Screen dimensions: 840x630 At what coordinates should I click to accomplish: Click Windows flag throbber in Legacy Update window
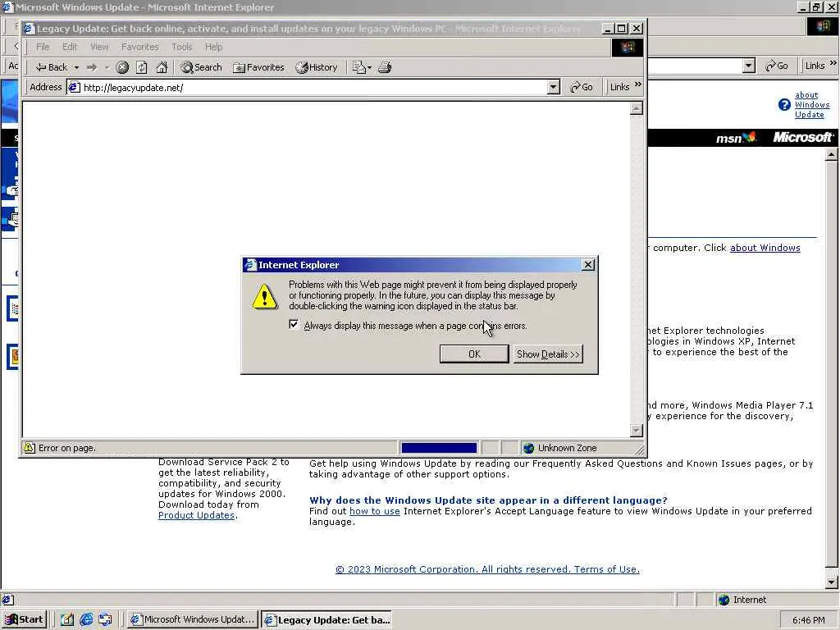tap(628, 47)
